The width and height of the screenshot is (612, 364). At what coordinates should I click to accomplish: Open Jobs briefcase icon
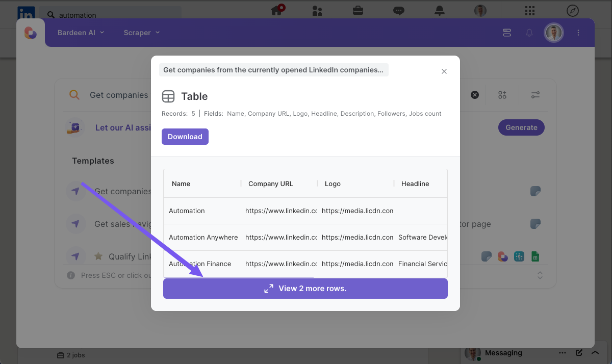pyautogui.click(x=358, y=10)
